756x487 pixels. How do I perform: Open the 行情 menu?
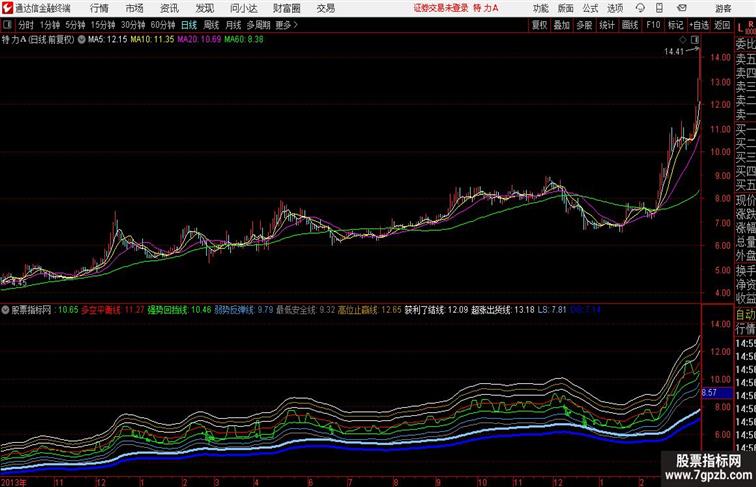(99, 8)
